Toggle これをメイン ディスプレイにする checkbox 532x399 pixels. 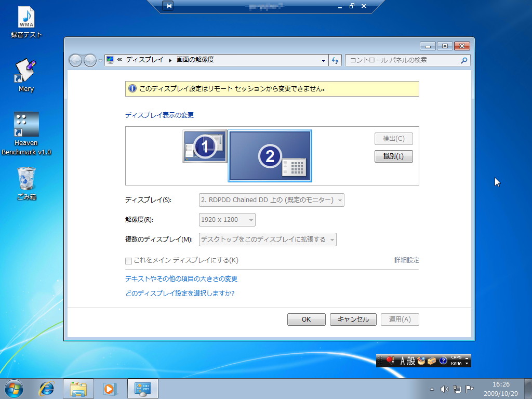[128, 261]
